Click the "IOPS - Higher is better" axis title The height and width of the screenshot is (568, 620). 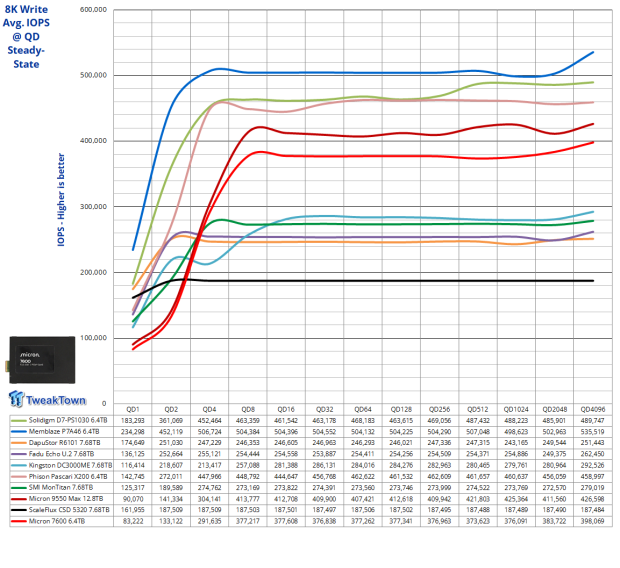coord(61,200)
